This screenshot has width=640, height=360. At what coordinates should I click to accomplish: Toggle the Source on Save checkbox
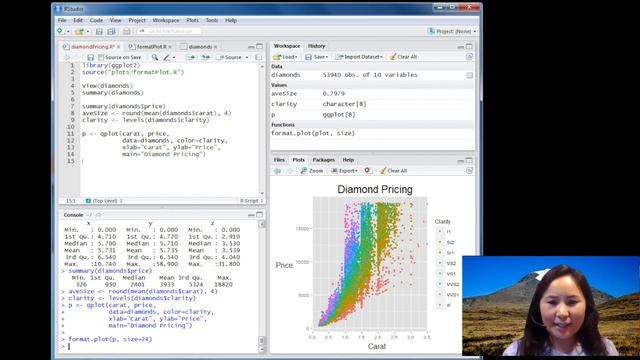click(101, 58)
